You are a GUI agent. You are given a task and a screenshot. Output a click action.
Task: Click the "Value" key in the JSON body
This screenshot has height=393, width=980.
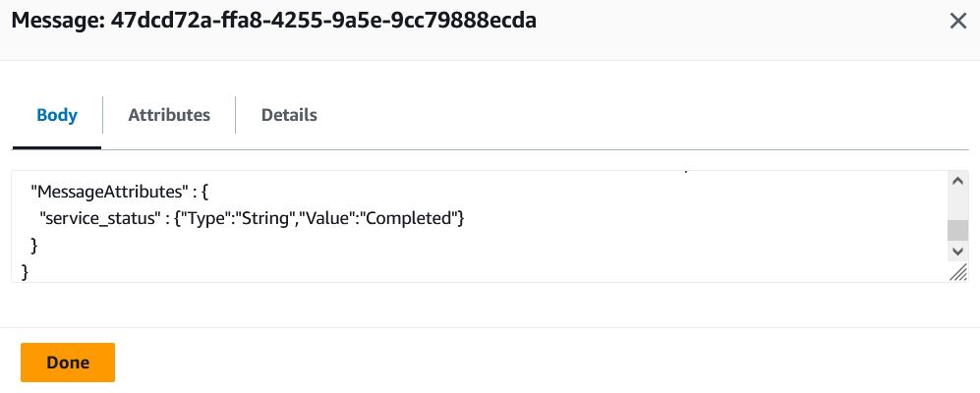(327, 219)
